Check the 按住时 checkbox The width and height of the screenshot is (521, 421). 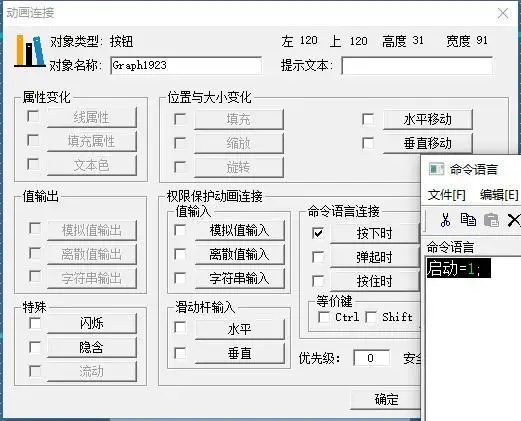click(318, 281)
